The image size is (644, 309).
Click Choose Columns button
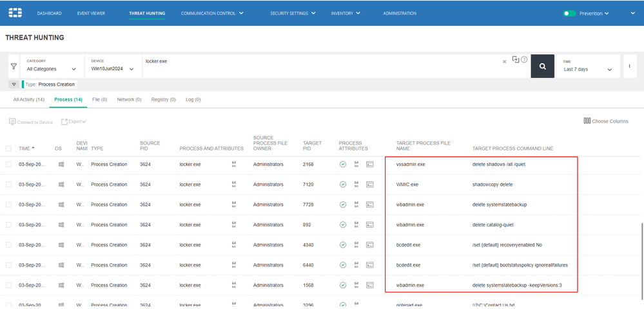(x=605, y=121)
